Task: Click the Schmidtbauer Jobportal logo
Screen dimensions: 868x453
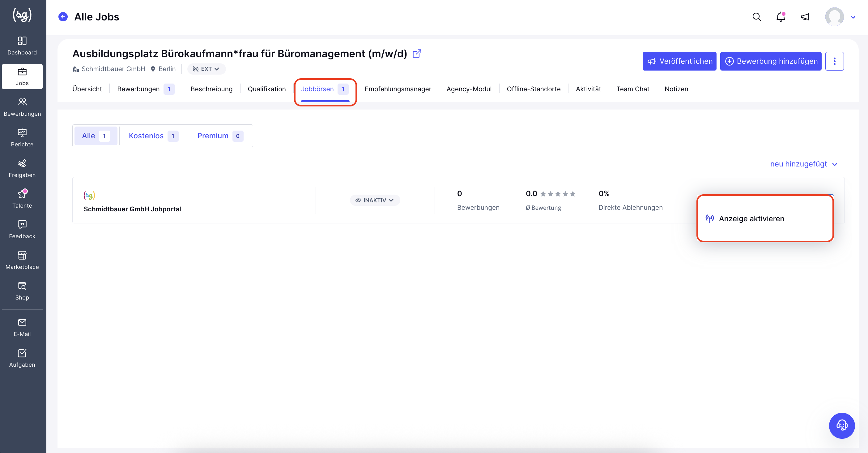Action: [89, 195]
